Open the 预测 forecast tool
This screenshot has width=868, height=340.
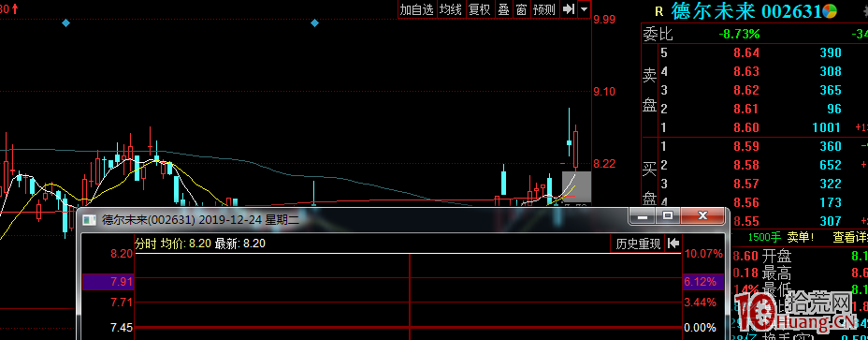click(x=543, y=8)
